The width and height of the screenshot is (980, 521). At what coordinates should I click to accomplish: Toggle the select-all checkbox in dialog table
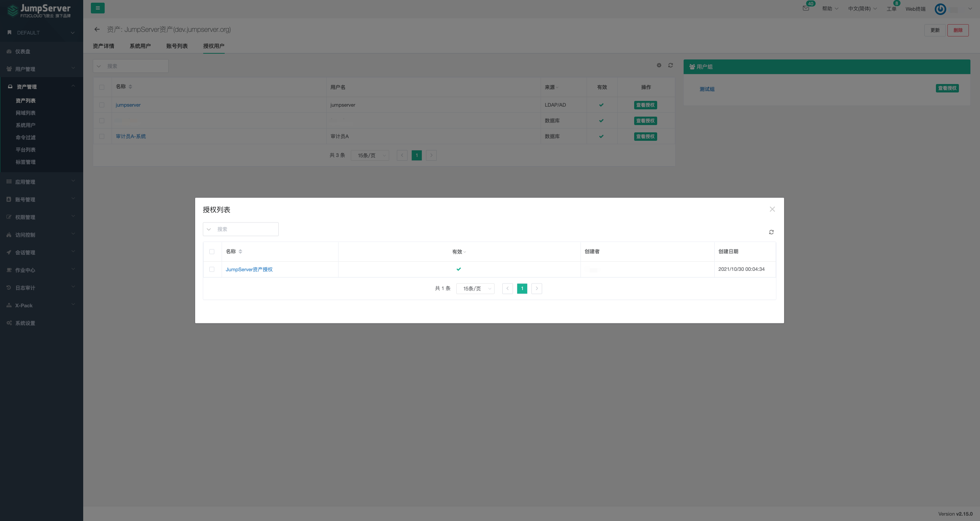point(212,252)
